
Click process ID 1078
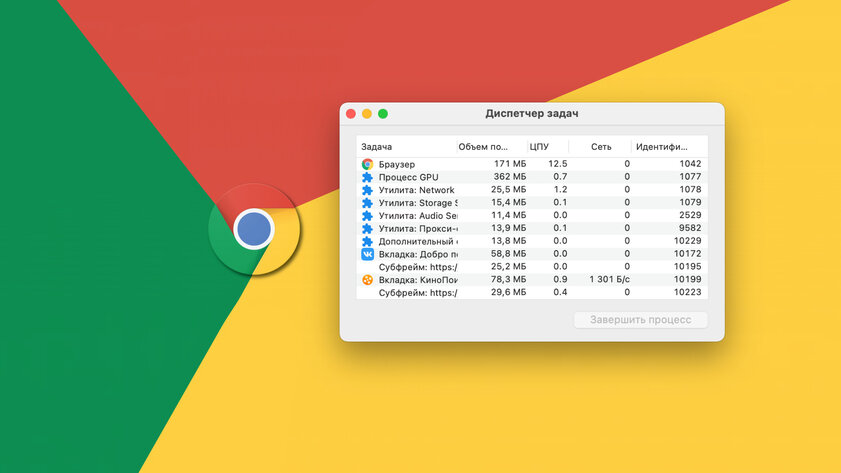[x=690, y=189]
